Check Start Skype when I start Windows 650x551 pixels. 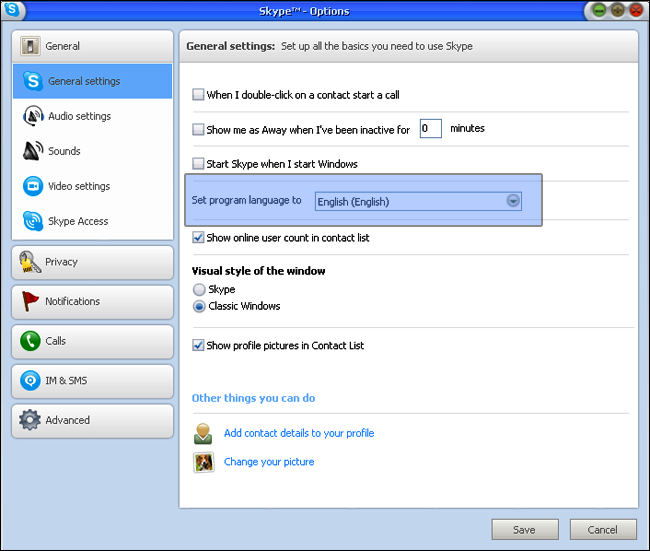click(x=198, y=164)
